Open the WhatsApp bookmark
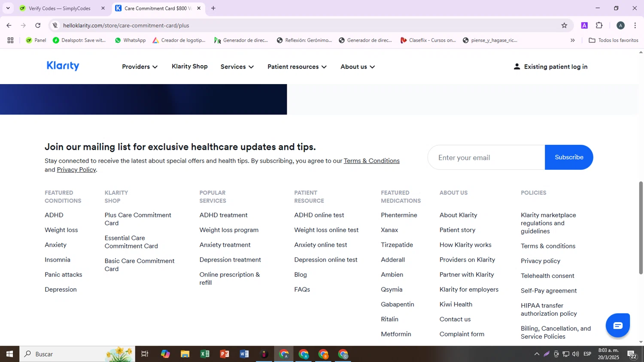 130,40
